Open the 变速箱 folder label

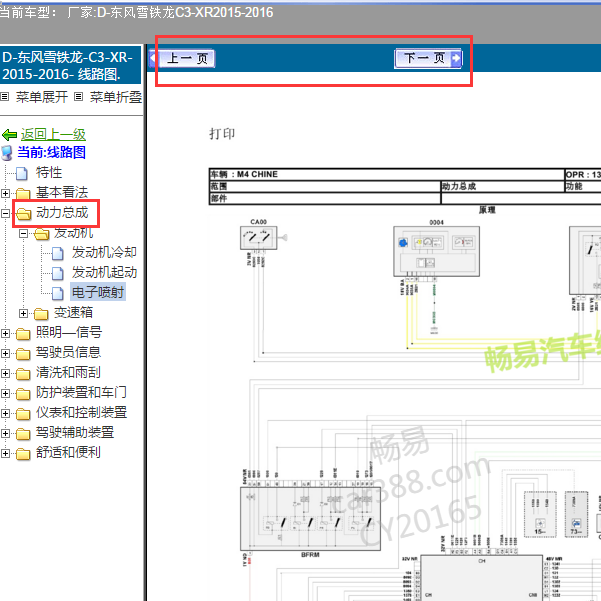(73, 312)
